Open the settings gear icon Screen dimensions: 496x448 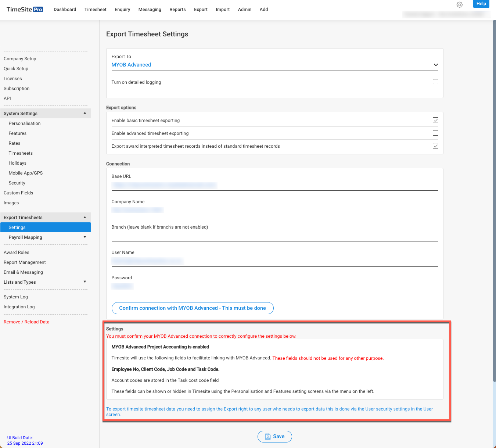(x=460, y=5)
